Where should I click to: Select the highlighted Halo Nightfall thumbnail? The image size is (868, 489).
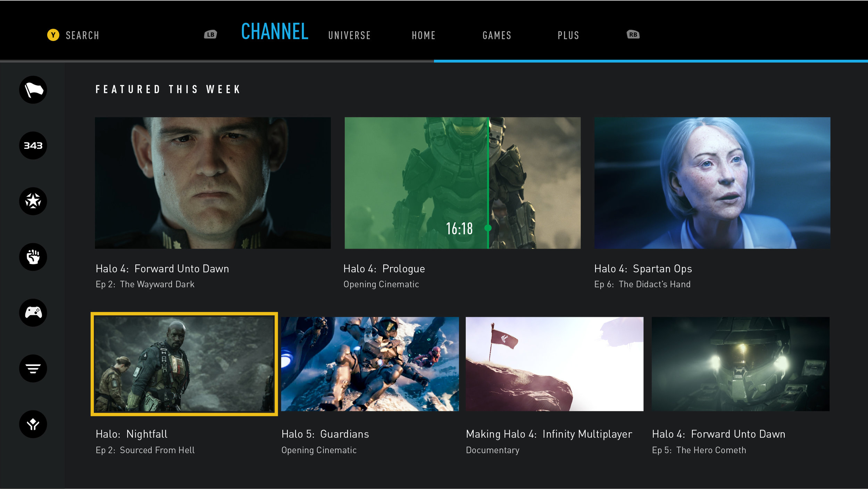(184, 364)
